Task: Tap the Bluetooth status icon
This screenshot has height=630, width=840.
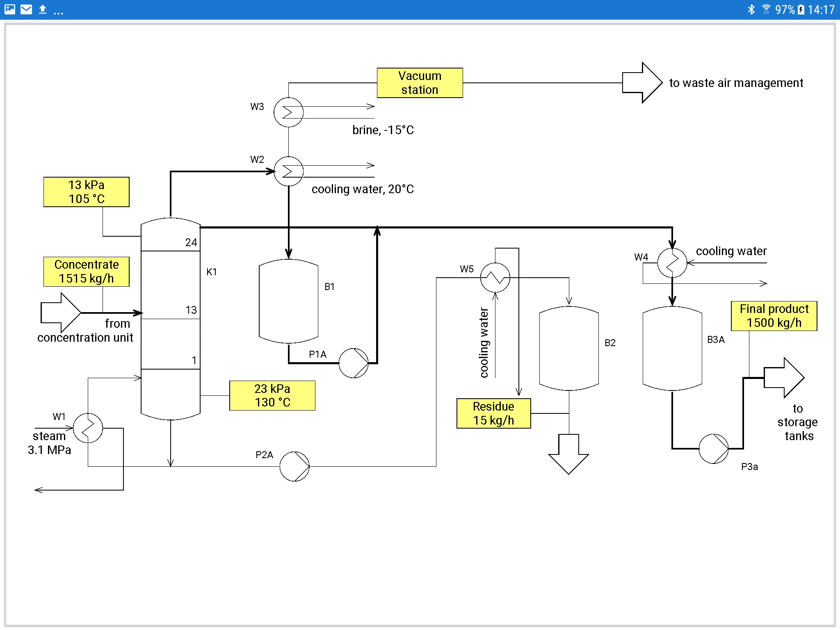Action: (x=751, y=9)
